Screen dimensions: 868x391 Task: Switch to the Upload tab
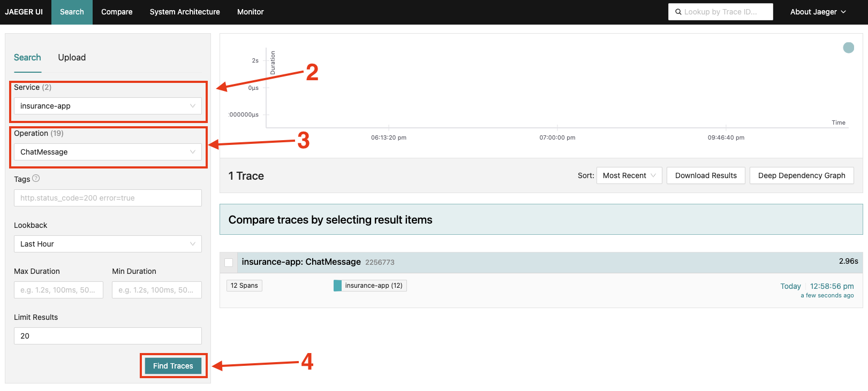(72, 57)
